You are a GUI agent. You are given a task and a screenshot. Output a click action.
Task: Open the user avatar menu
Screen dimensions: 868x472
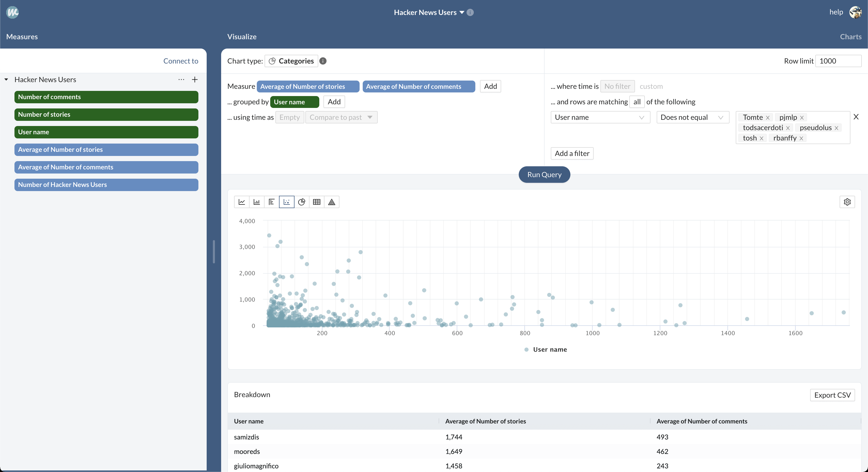point(855,12)
